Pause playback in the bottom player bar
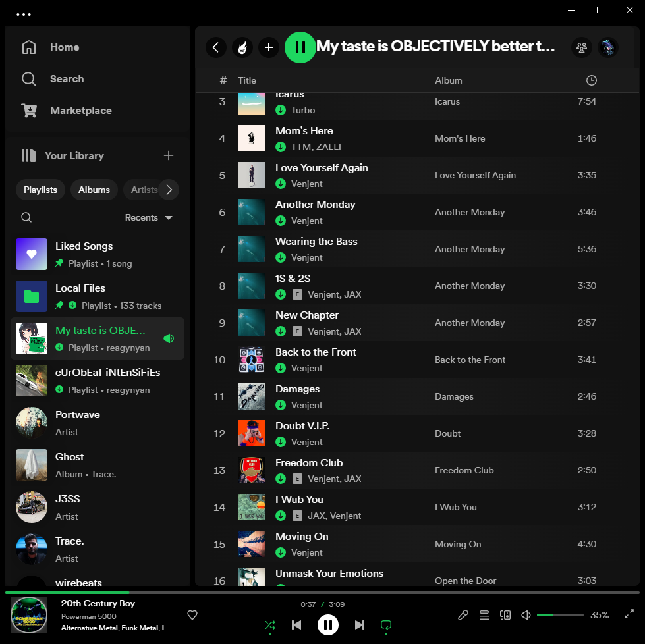This screenshot has width=645, height=644. [x=328, y=625]
